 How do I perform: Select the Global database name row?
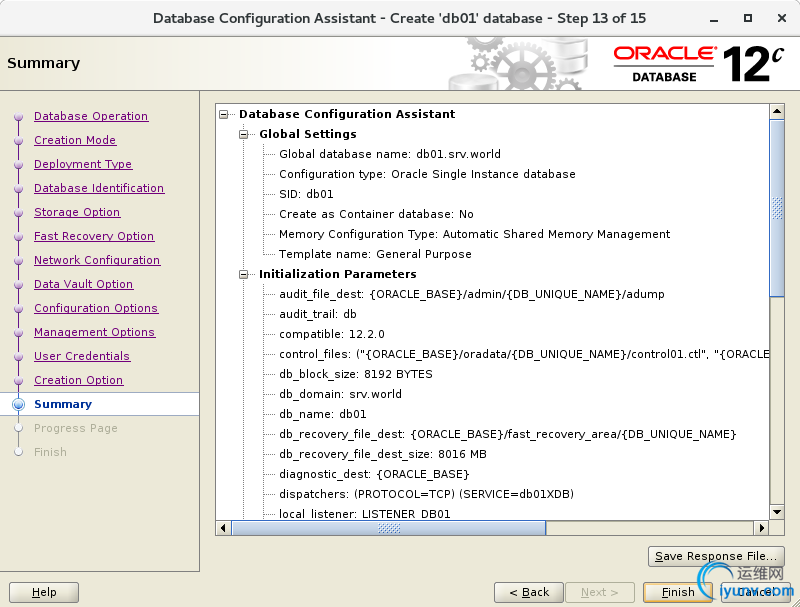(x=389, y=154)
